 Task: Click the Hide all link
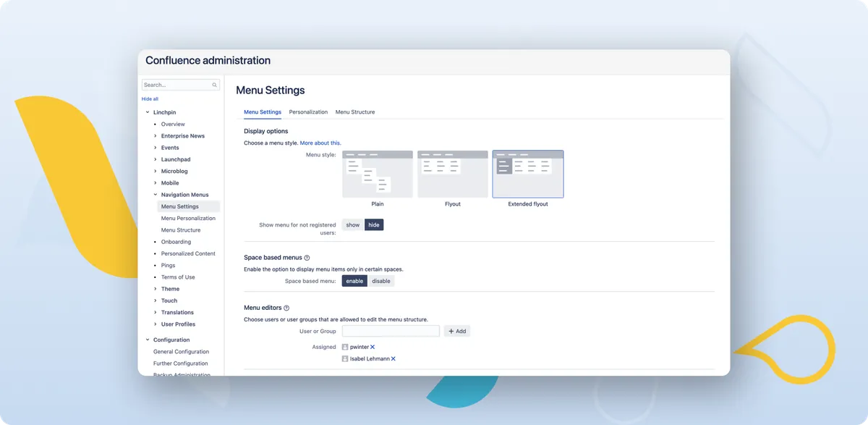[x=150, y=98]
